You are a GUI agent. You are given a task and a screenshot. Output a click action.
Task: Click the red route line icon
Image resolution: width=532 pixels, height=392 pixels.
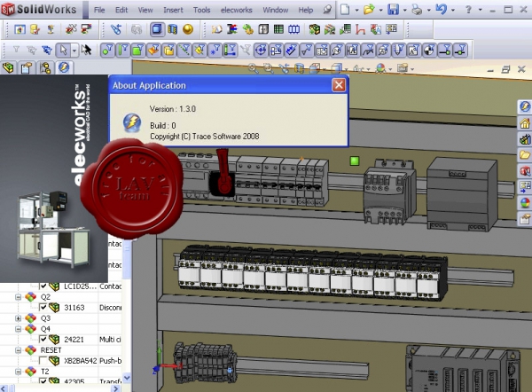(x=360, y=29)
